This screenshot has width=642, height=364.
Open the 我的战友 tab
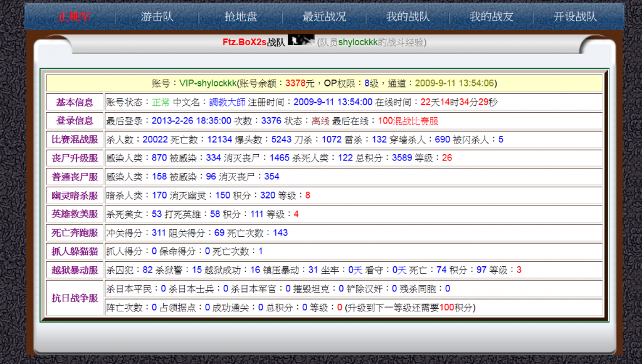point(492,17)
